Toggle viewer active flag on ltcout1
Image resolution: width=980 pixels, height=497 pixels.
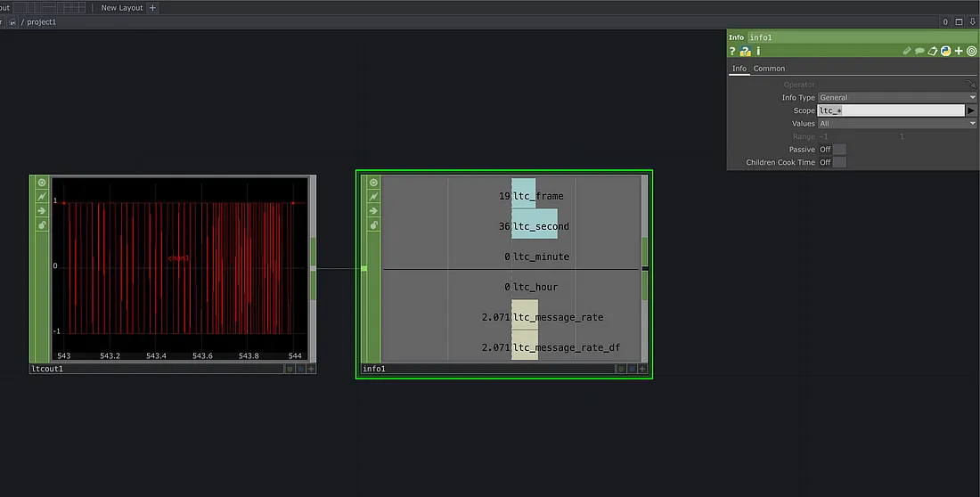pos(42,183)
